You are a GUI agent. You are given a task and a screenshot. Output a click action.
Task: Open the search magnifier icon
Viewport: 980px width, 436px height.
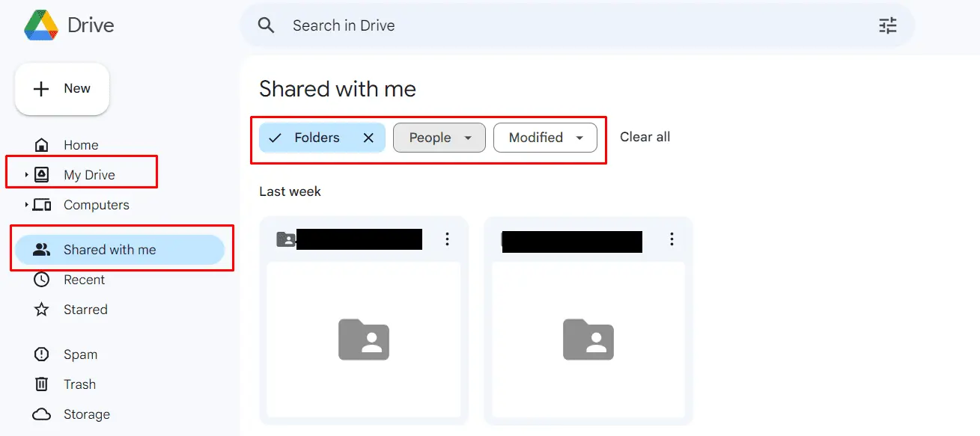click(266, 25)
